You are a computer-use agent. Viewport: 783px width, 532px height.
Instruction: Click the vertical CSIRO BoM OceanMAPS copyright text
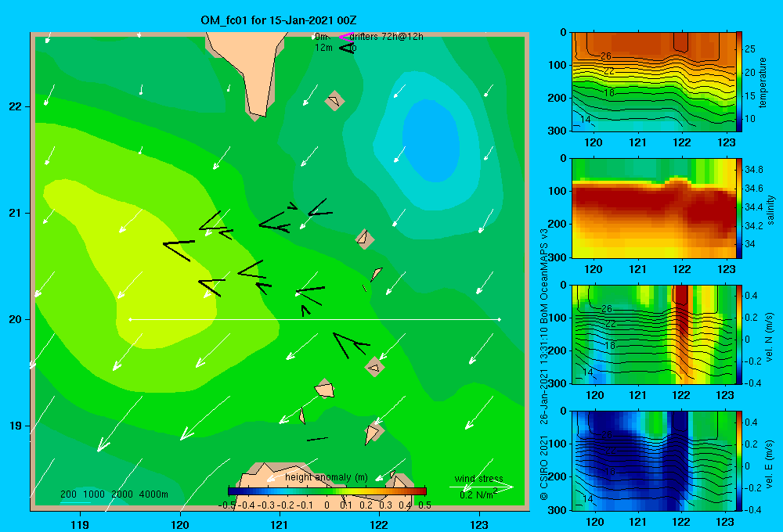[x=544, y=365]
